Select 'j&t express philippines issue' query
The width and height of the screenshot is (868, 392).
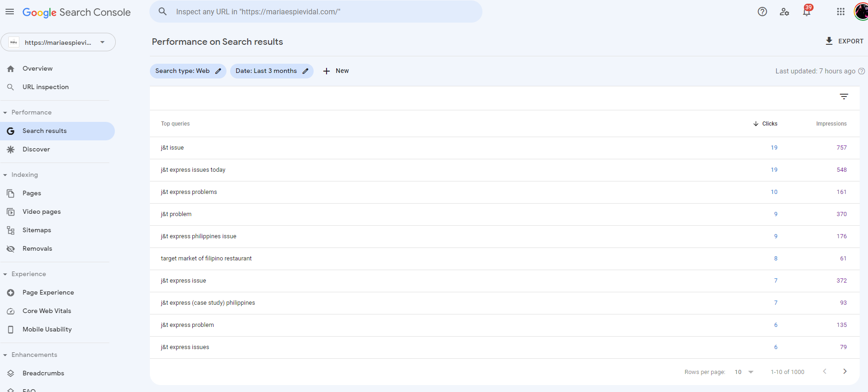[x=505, y=236]
